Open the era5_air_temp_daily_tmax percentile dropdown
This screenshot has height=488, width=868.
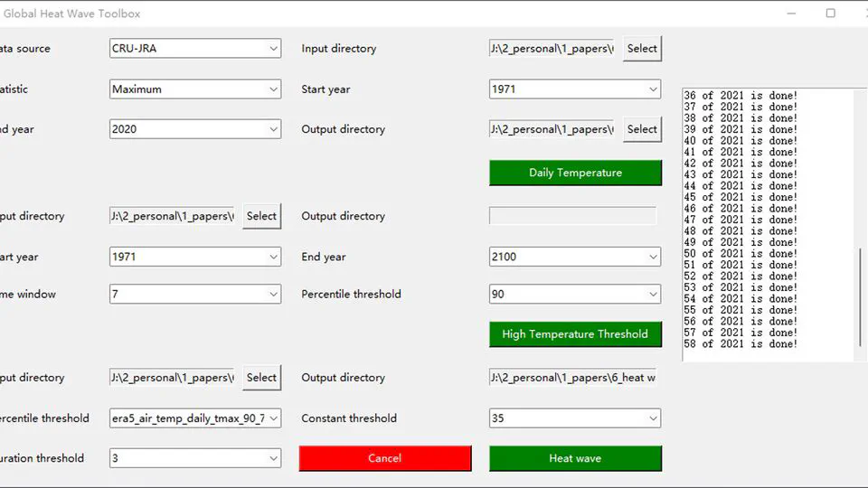(x=194, y=418)
